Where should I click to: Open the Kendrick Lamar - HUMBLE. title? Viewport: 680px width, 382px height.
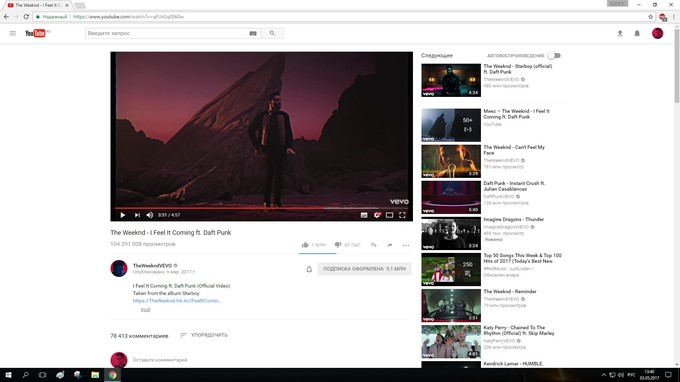click(x=513, y=364)
